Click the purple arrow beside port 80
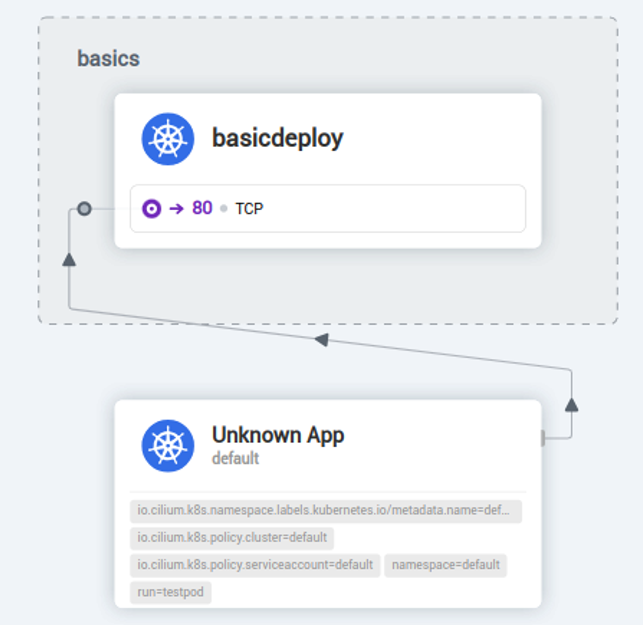This screenshot has width=643, height=625. click(176, 209)
